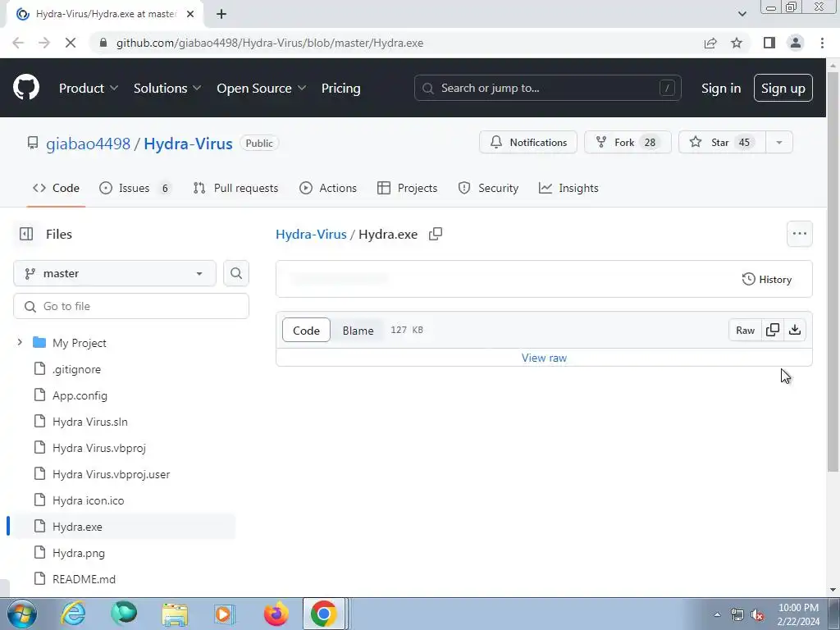Open the file History
The width and height of the screenshot is (840, 630).
[767, 279]
